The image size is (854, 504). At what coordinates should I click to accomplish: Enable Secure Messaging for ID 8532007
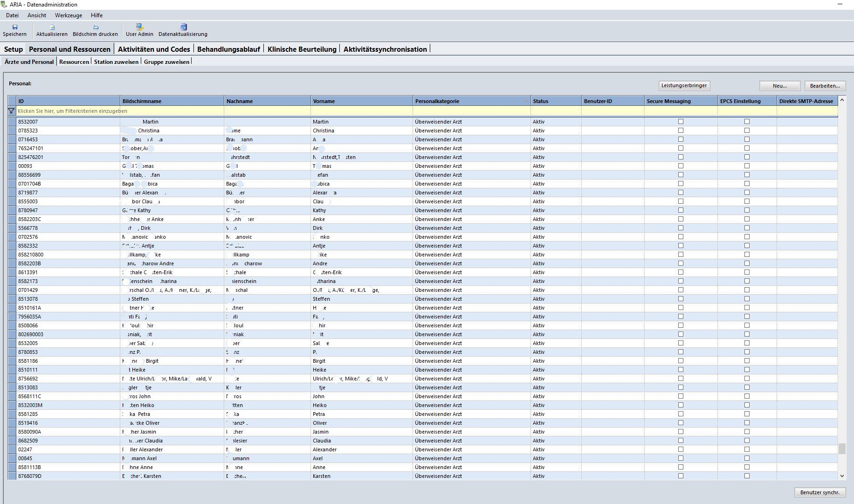point(681,122)
